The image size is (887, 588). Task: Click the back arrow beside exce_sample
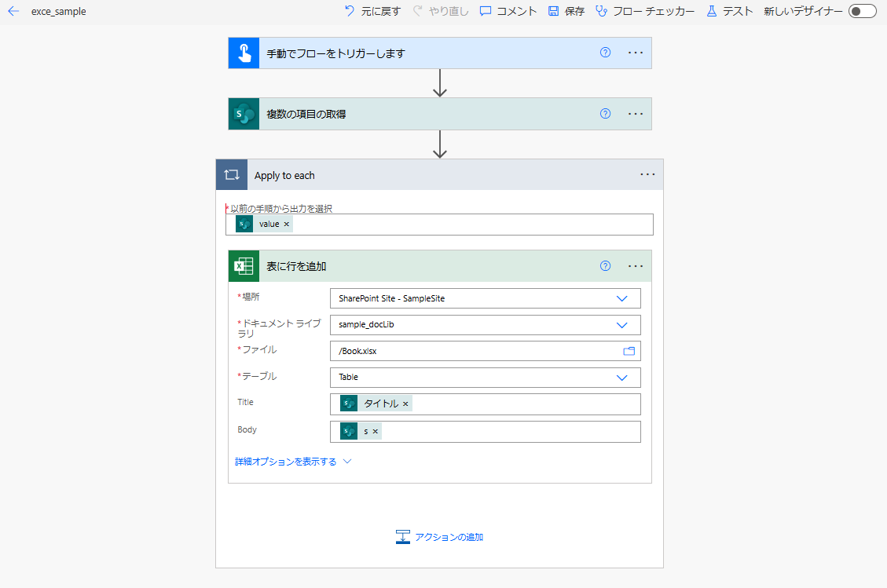[x=13, y=11]
